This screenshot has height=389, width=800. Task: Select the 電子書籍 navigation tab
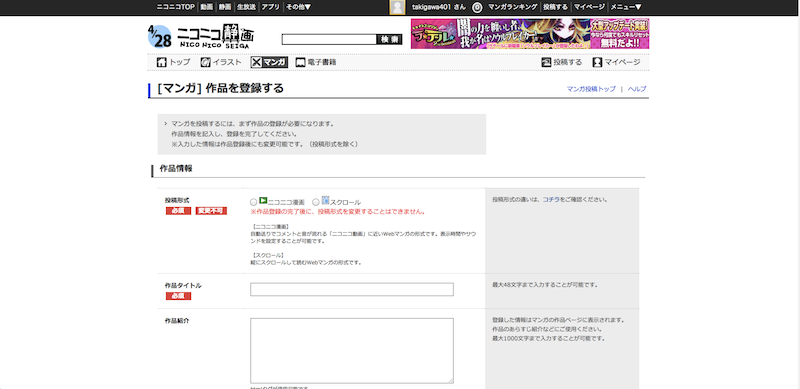tap(322, 62)
